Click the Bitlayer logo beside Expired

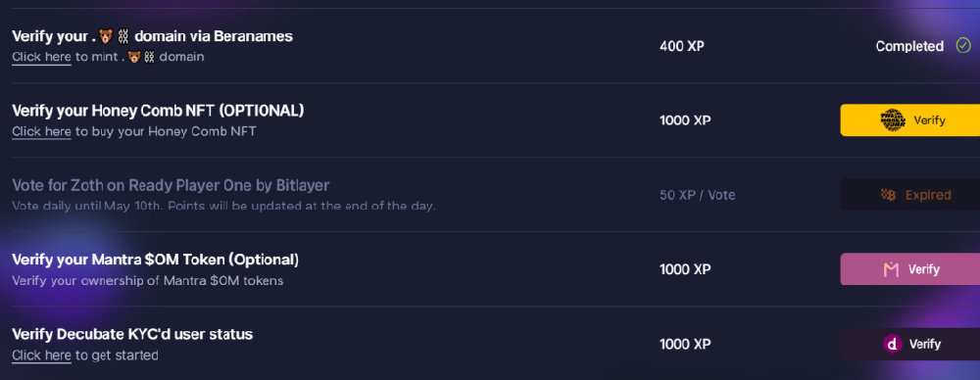click(888, 195)
